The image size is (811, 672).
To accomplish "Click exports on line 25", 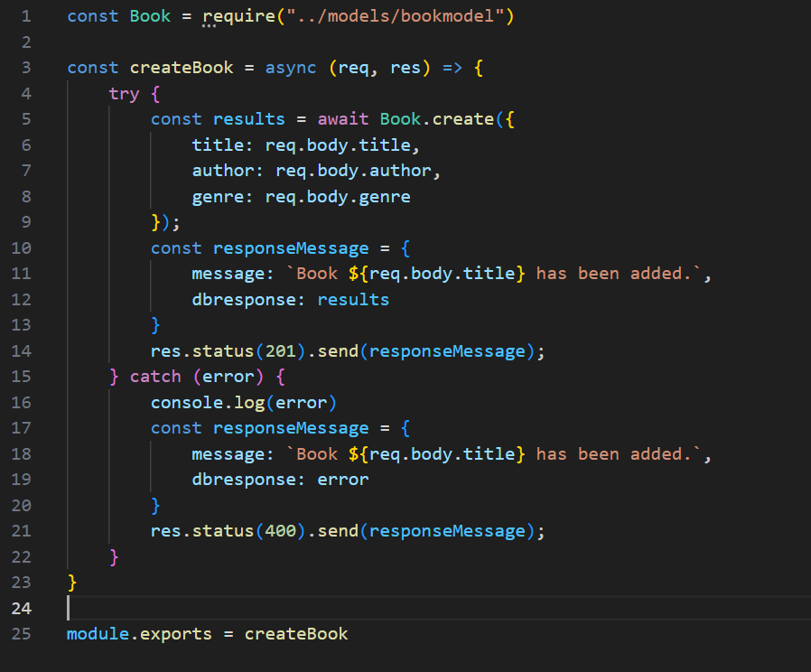I will [x=176, y=634].
